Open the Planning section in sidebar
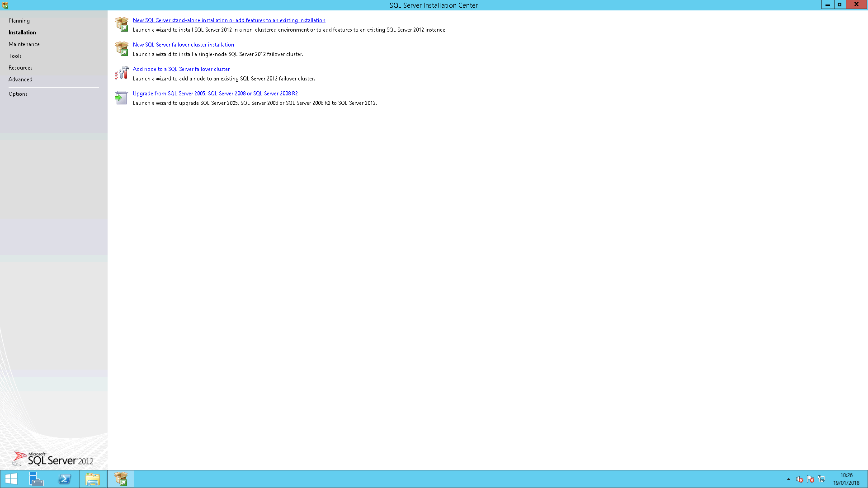 pos(19,21)
